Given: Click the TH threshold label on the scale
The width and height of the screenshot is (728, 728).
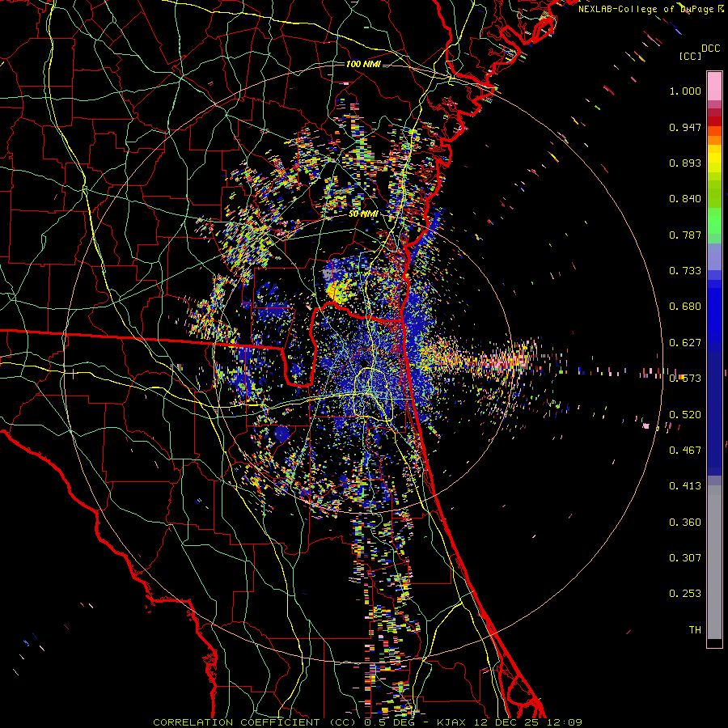Looking at the screenshot, I should pos(695,630).
